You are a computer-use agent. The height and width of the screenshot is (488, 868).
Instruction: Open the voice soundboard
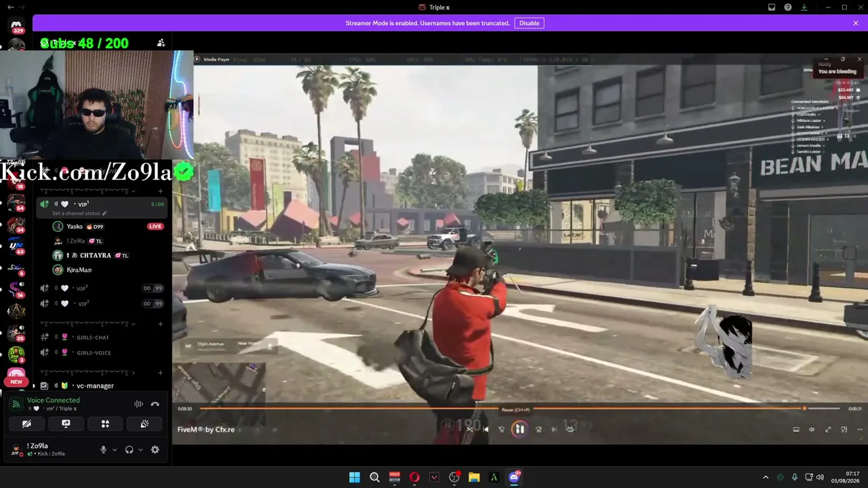tap(144, 424)
